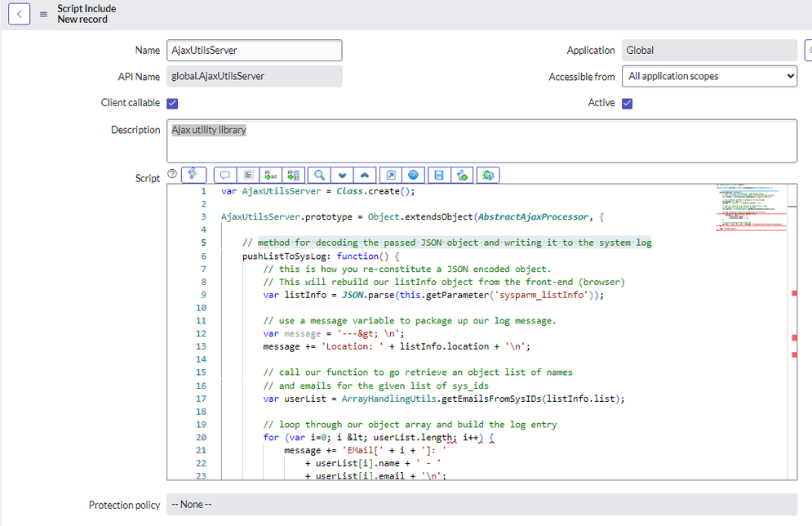Screen dimensions: 812x526
Task: Open the script debugger bug icon
Action: tap(488, 175)
